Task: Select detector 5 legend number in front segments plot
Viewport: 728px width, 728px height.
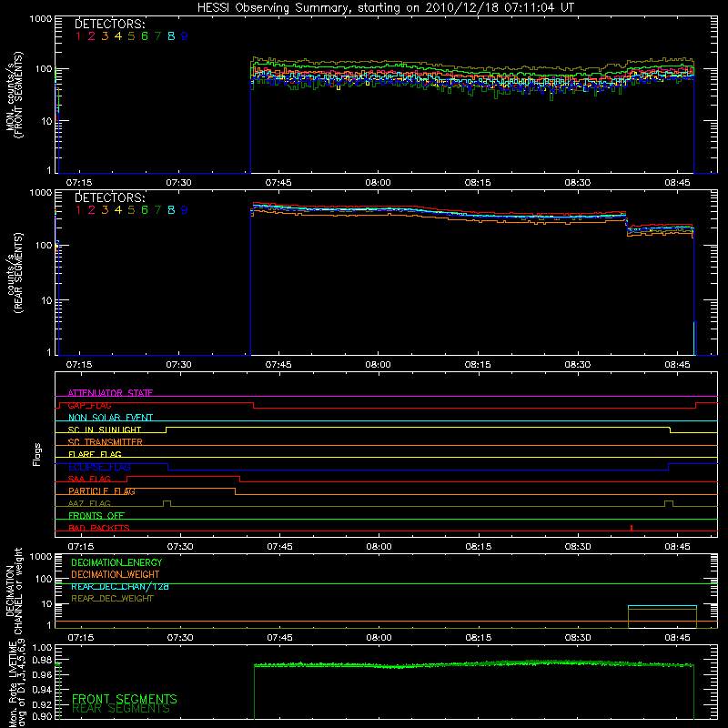Action: (x=131, y=36)
